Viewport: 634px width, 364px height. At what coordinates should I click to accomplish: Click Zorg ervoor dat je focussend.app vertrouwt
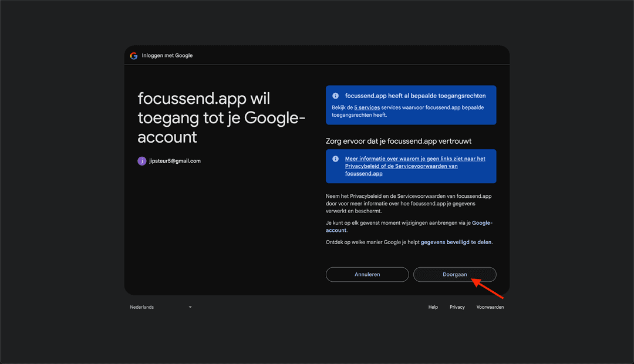coord(398,141)
